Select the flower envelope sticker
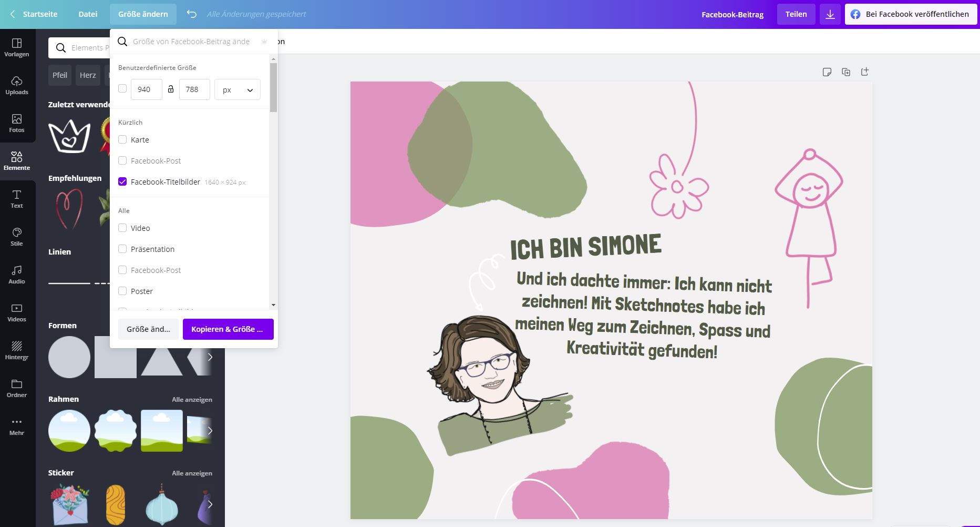The height and width of the screenshot is (527, 980). [69, 505]
